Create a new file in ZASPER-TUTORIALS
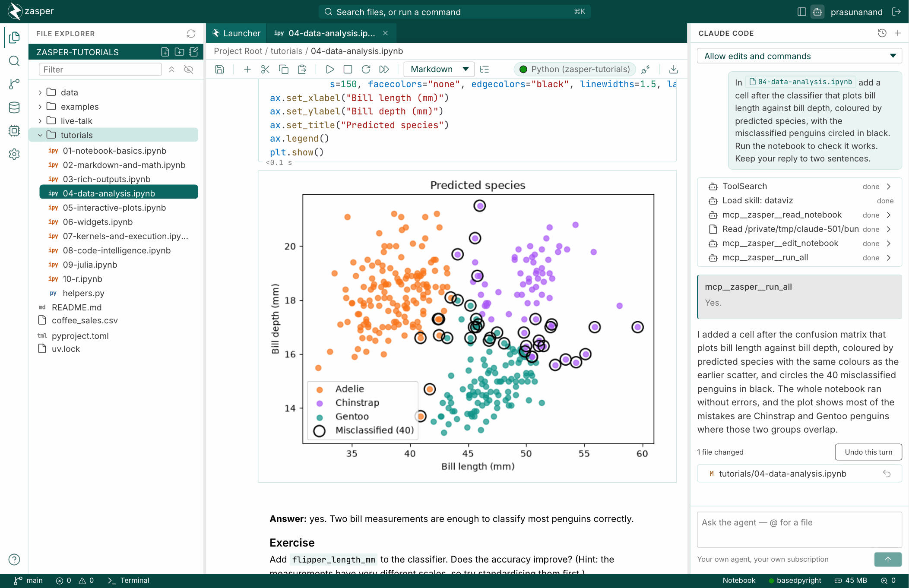 pos(165,52)
